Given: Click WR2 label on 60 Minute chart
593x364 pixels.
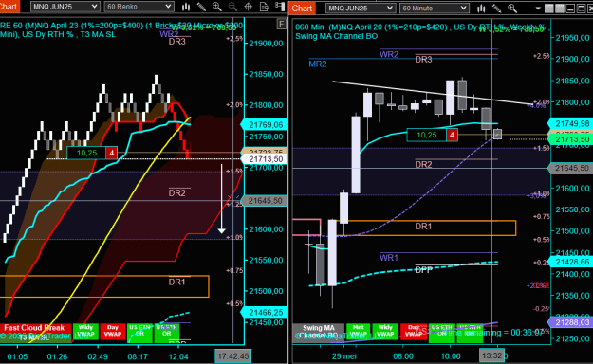Looking at the screenshot, I should pos(389,54).
